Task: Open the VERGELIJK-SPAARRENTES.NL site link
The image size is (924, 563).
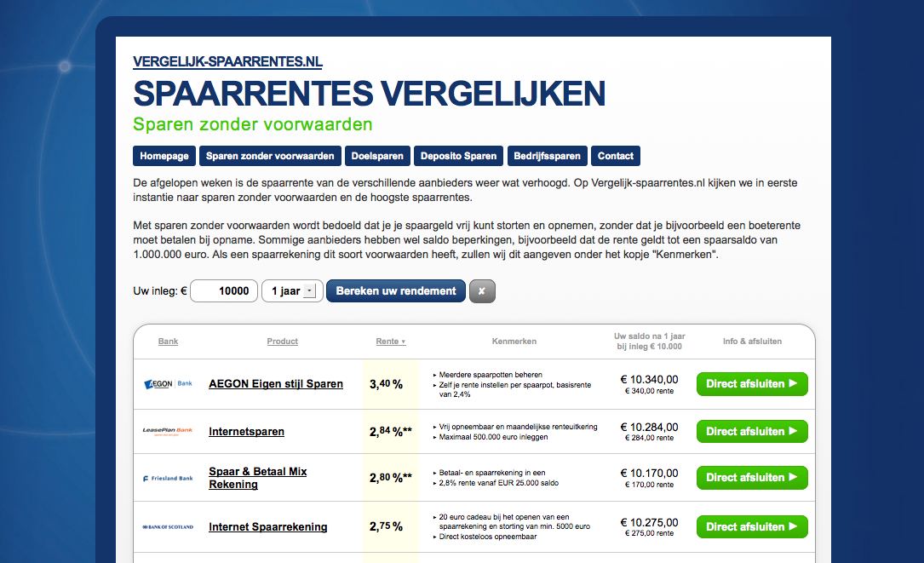Action: [227, 62]
